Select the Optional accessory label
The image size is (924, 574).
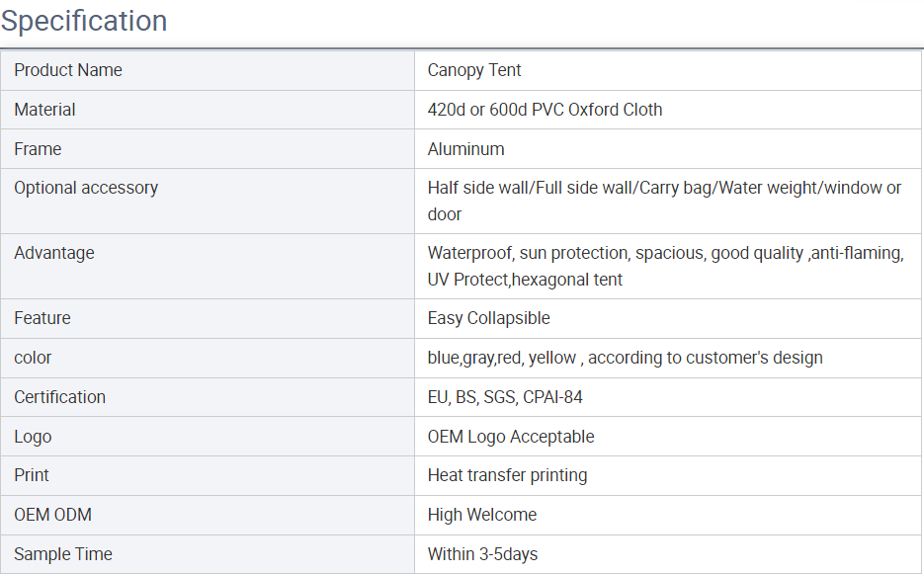(86, 188)
